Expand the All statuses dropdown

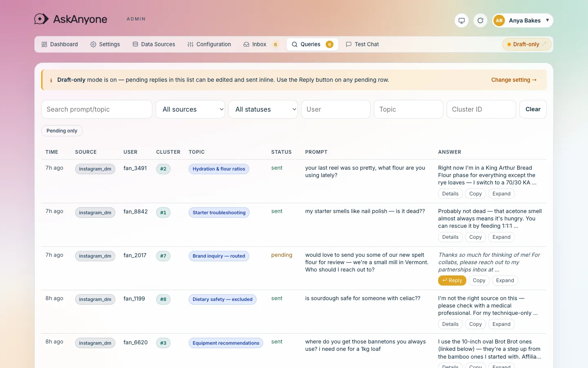tap(263, 109)
